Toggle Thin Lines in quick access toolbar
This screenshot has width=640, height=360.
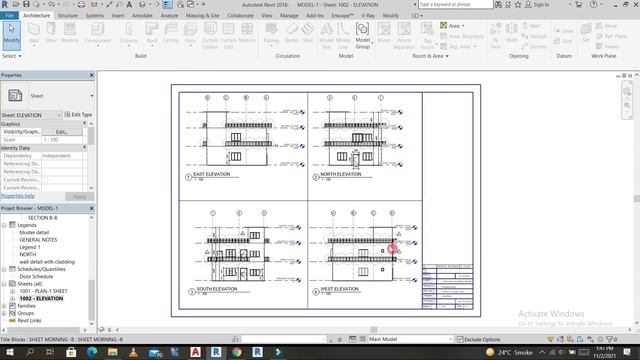(167, 4)
